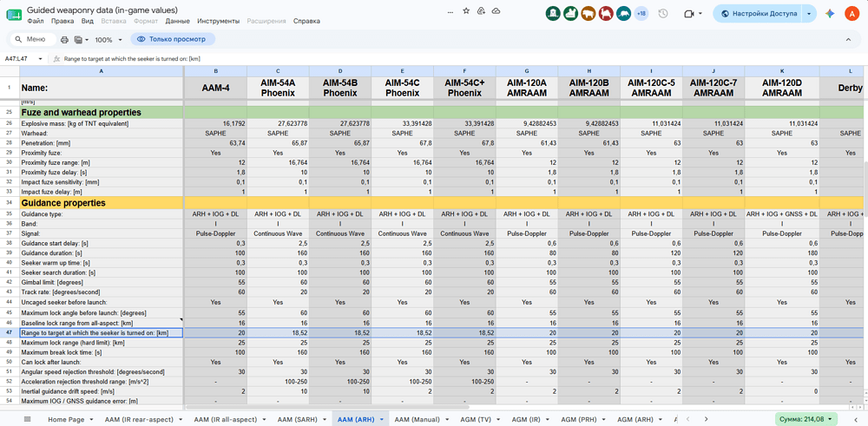Open the Правка menu
Image resolution: width=868 pixels, height=426 pixels.
pos(62,21)
